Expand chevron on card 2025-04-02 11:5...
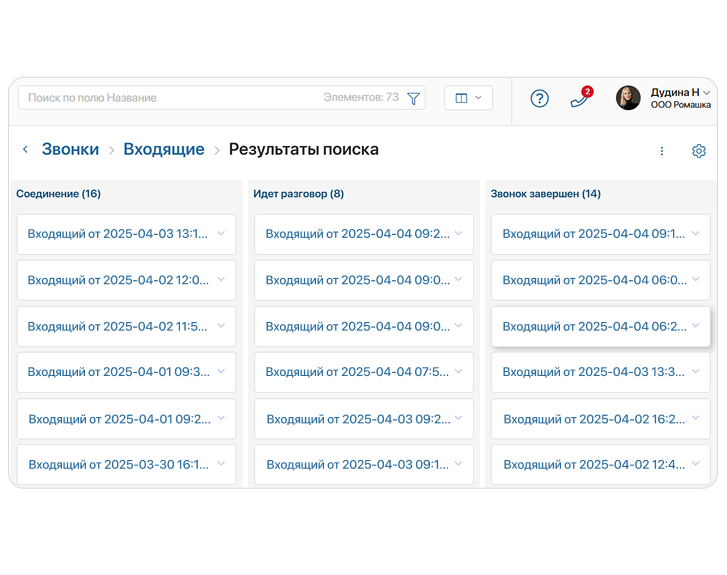Image resolution: width=727 pixels, height=575 pixels. (x=221, y=326)
